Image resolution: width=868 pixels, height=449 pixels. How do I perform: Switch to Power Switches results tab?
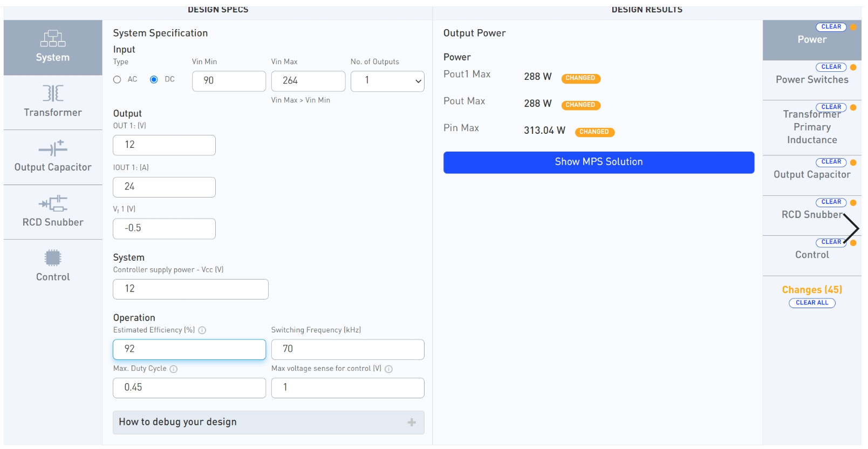[812, 80]
